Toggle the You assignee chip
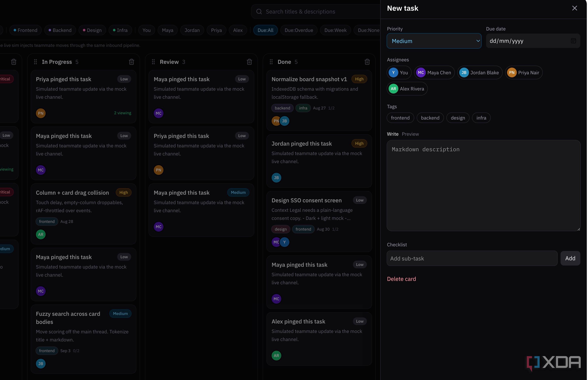Screen dimensions: 588x380 399,72
